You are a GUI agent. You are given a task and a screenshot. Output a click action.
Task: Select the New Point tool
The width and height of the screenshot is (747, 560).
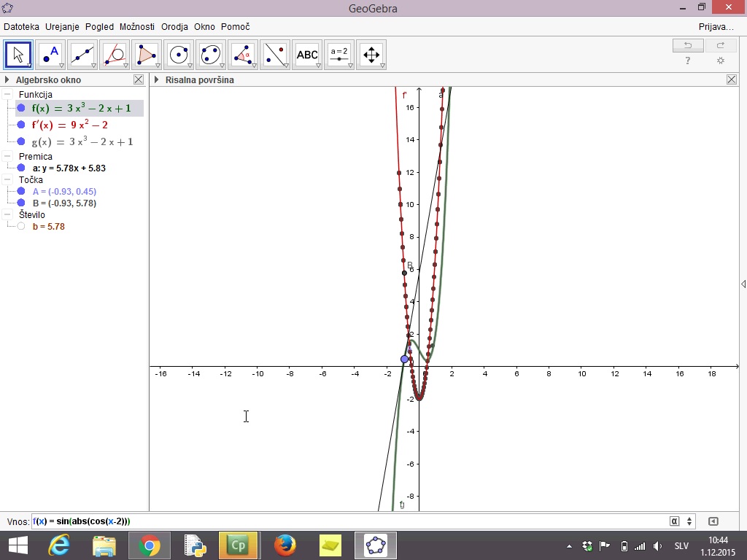coord(50,55)
